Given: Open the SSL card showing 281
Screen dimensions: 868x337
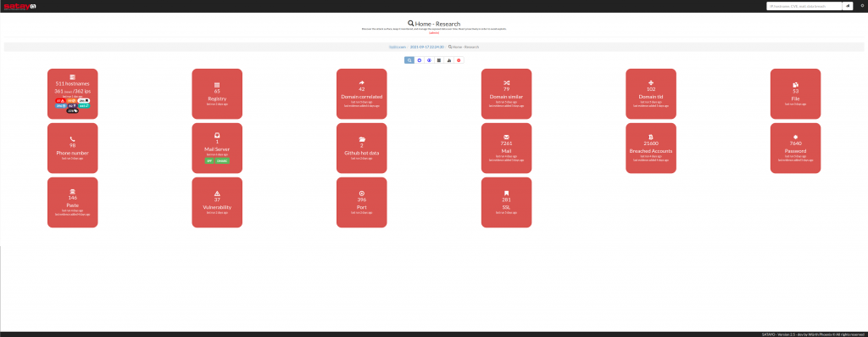Looking at the screenshot, I should click(x=507, y=202).
